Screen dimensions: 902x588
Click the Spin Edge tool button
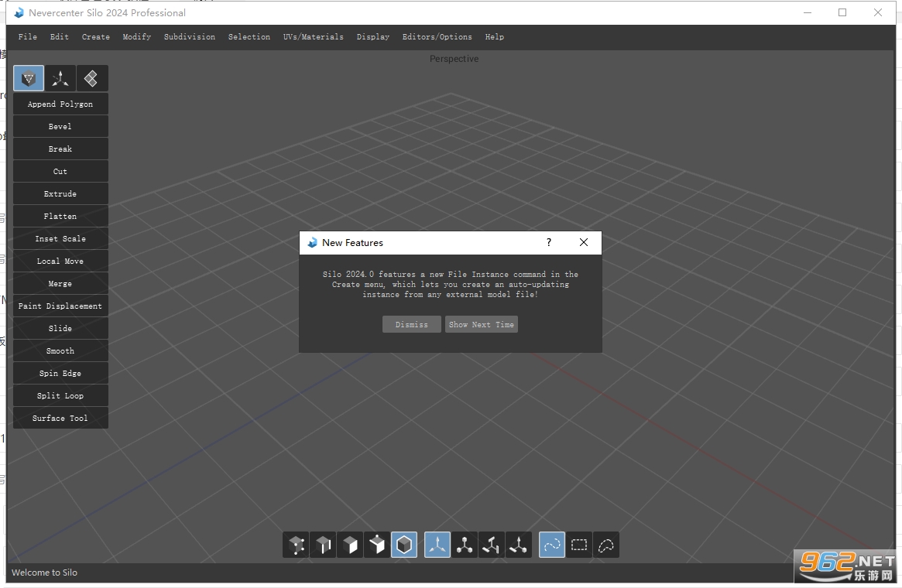[60, 373]
